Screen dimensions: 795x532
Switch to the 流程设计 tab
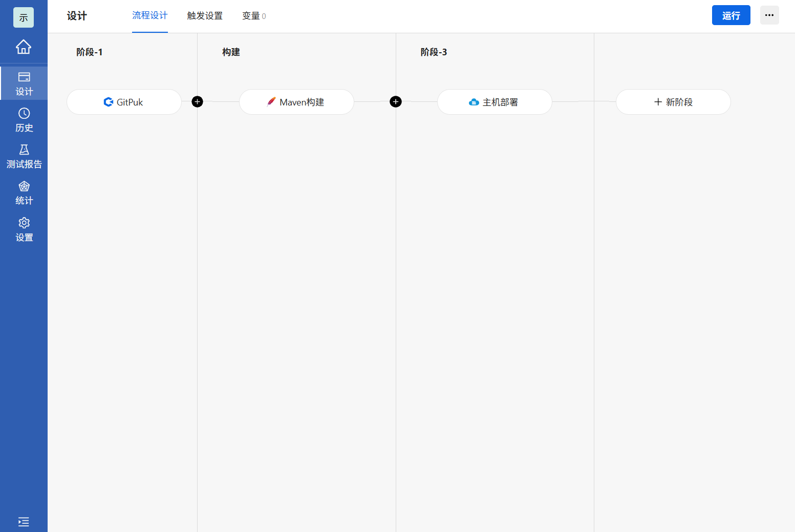click(x=150, y=16)
